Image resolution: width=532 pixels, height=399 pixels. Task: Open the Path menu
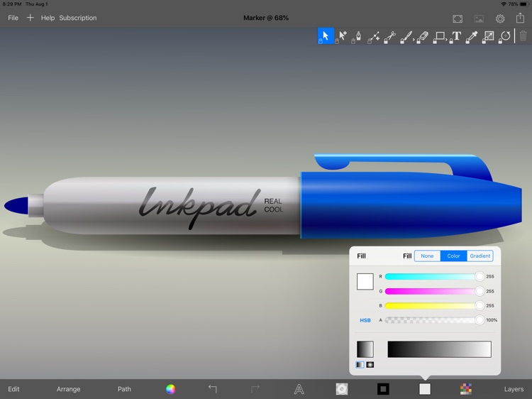(x=124, y=389)
